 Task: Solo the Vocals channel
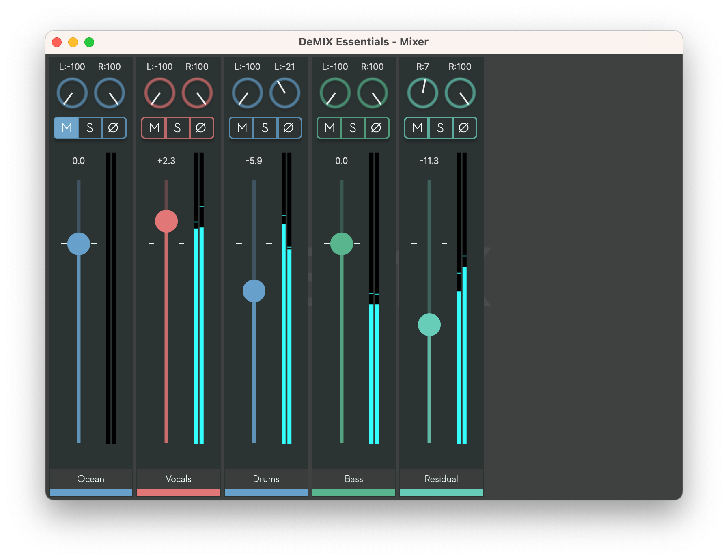click(x=177, y=128)
